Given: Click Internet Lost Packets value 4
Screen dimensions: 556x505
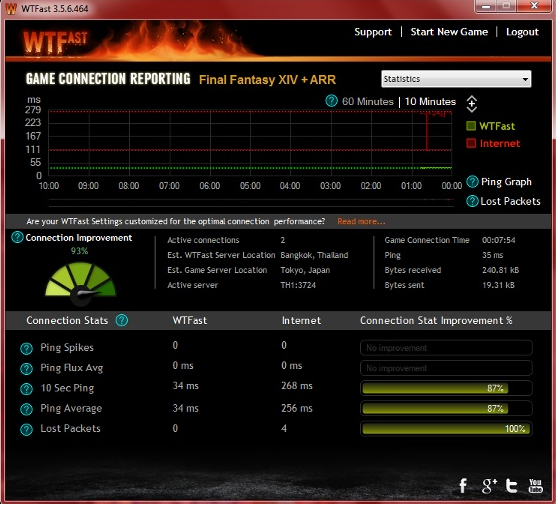Looking at the screenshot, I should (284, 428).
